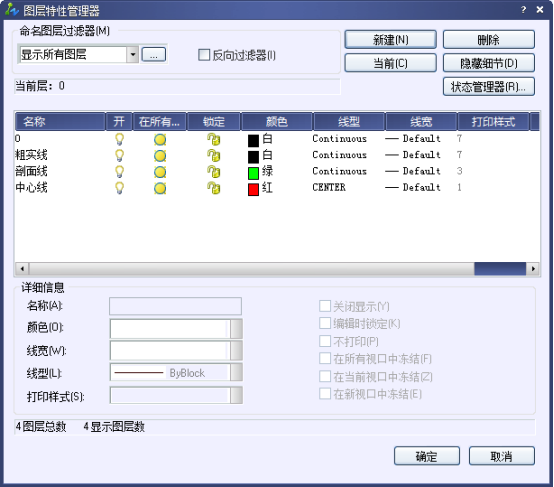Viewport: 554px width, 487px height.
Task: Sort by the 打印样式 column header
Action: point(494,122)
